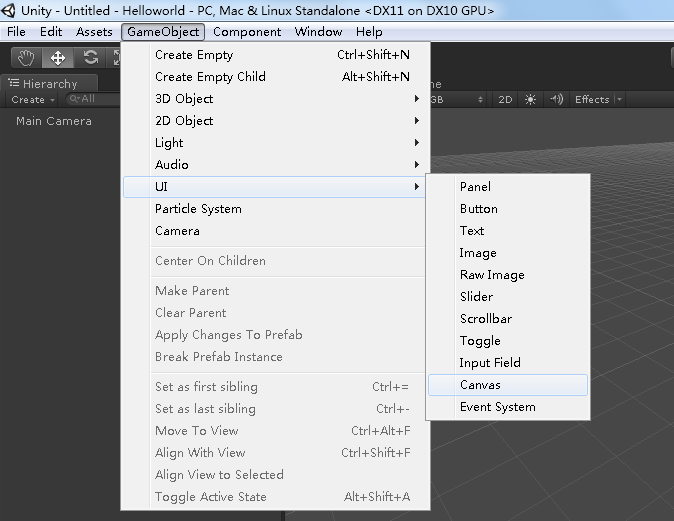Choose Create Empty Child

pyautogui.click(x=274, y=77)
